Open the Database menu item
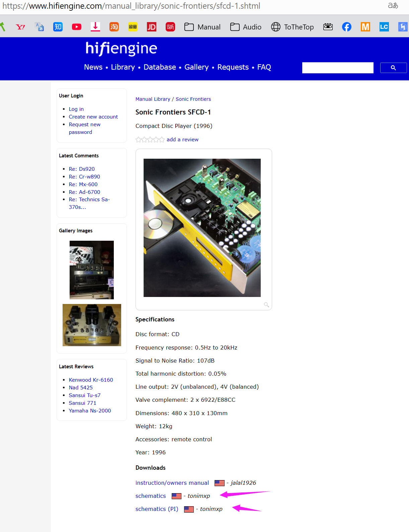 pos(160,67)
